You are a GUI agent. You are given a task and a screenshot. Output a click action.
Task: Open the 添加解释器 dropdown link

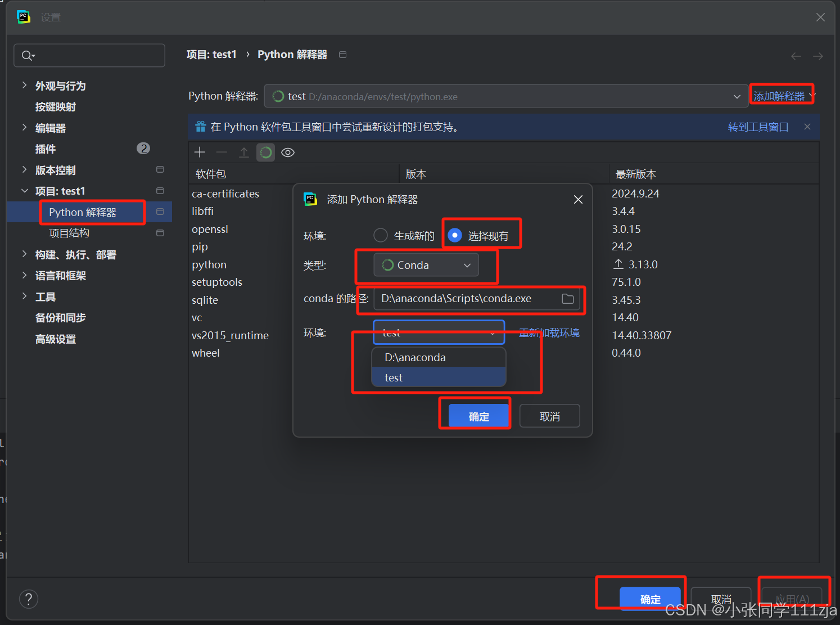(x=783, y=96)
